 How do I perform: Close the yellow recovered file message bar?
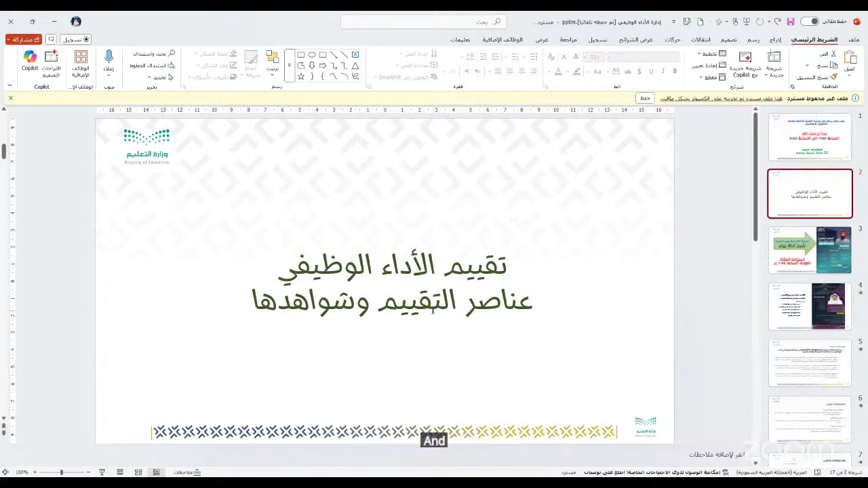coord(10,98)
